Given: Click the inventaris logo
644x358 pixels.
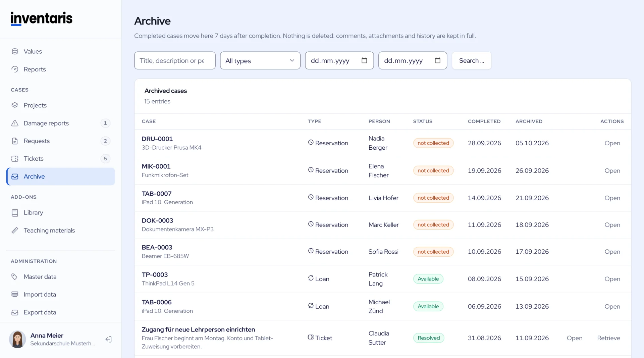Looking at the screenshot, I should (x=42, y=18).
